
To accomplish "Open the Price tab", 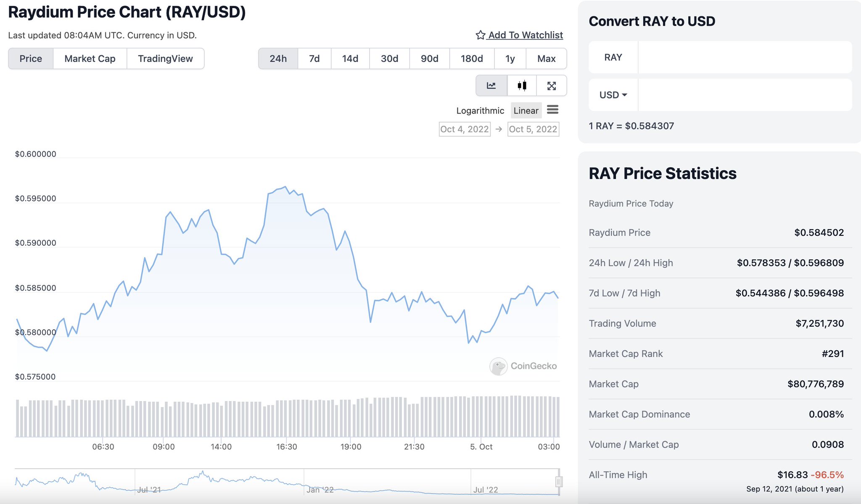I will (x=31, y=58).
